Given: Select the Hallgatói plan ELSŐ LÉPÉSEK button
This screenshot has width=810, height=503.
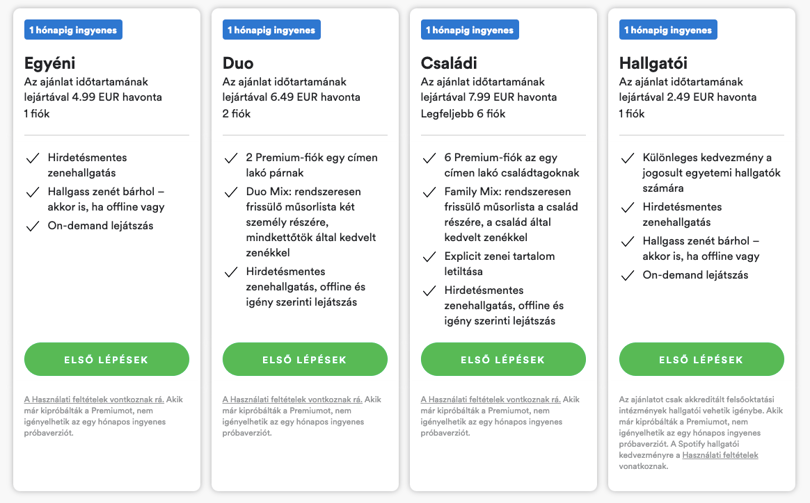Looking at the screenshot, I should [x=702, y=359].
